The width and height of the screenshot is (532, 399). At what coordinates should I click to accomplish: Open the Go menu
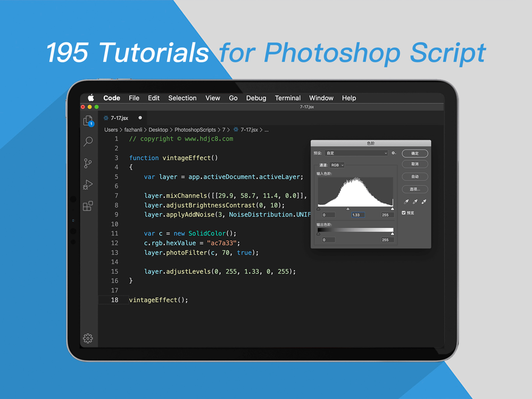(x=233, y=98)
